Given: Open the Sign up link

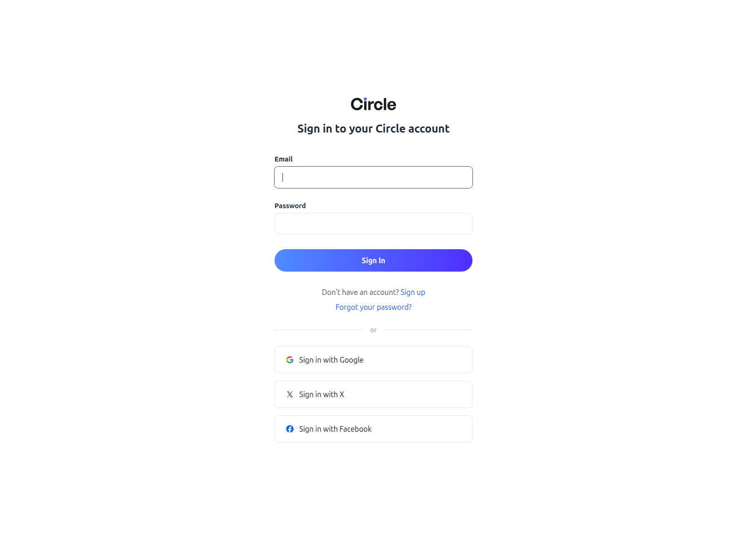Looking at the screenshot, I should coord(413,292).
